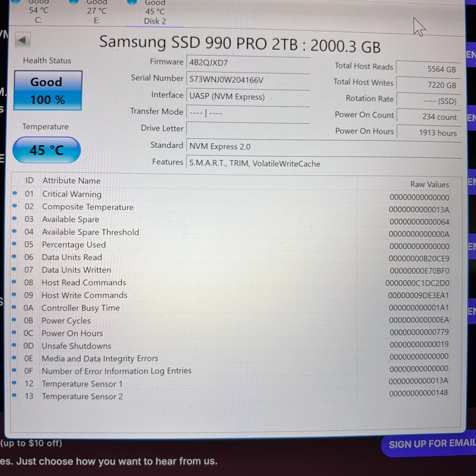The height and width of the screenshot is (476, 476).
Task: Click the status dot for Critical Warning
Action: [x=15, y=193]
